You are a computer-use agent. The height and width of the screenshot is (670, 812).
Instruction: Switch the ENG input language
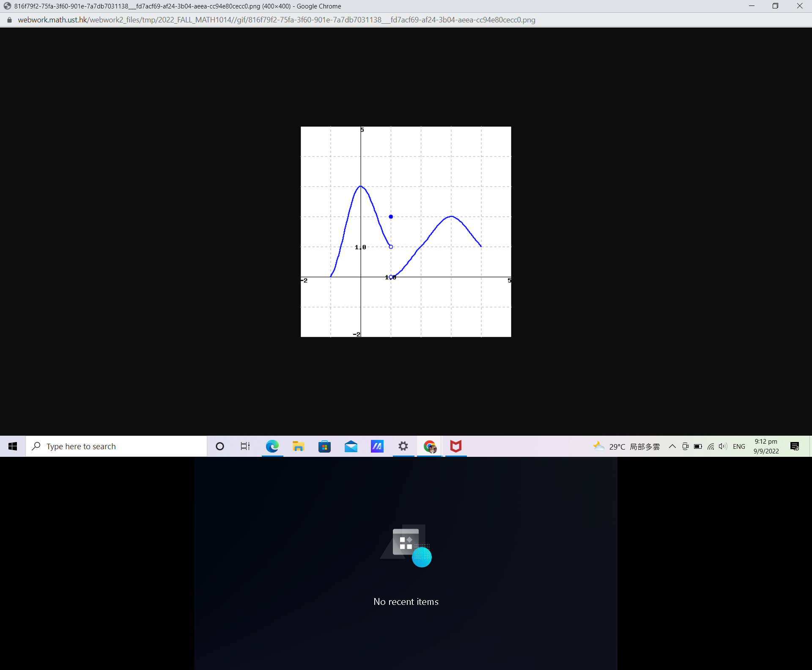point(739,446)
